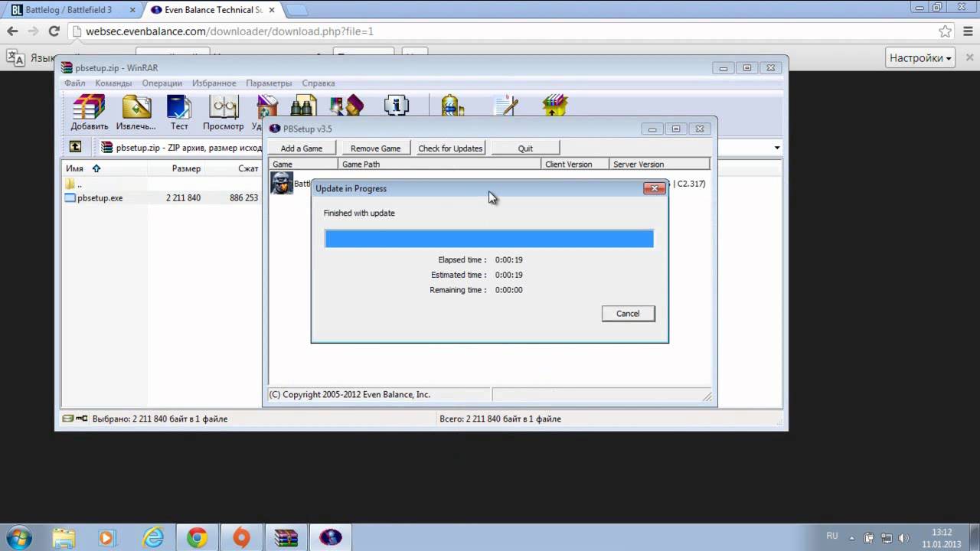The image size is (980, 551).
Task: Click the Quit button in PBSetup
Action: [x=525, y=148]
